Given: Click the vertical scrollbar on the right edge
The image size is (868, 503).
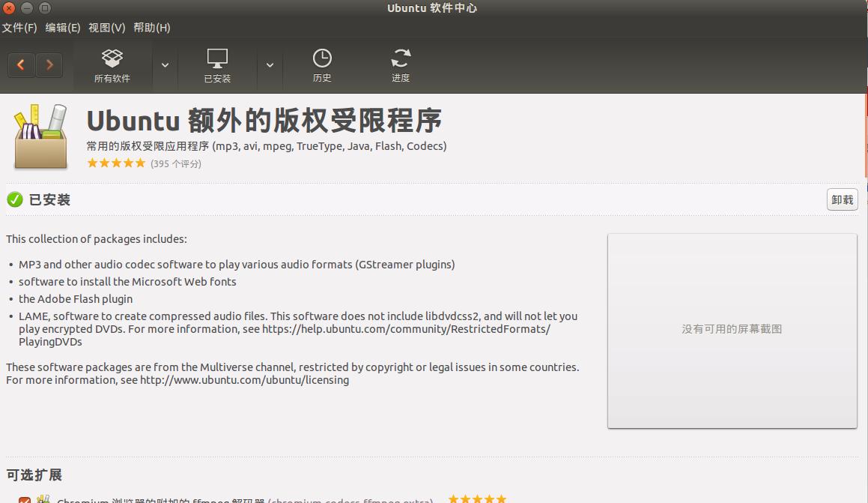Looking at the screenshot, I should [866, 136].
